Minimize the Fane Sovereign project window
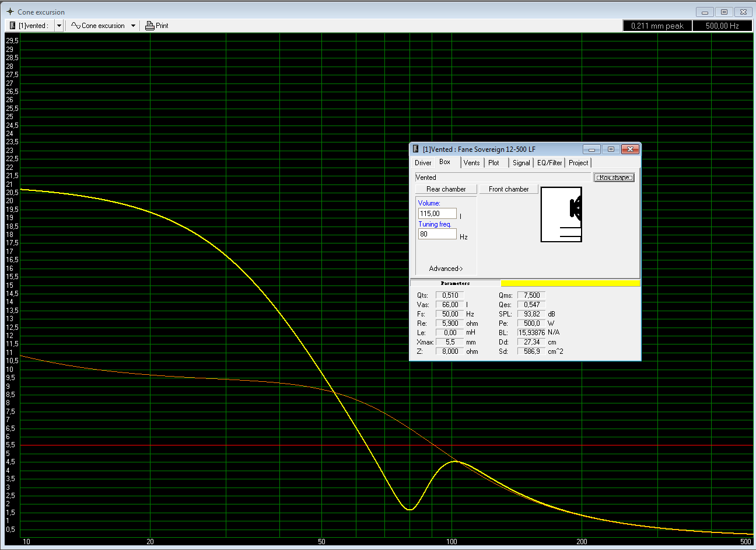 pos(591,149)
